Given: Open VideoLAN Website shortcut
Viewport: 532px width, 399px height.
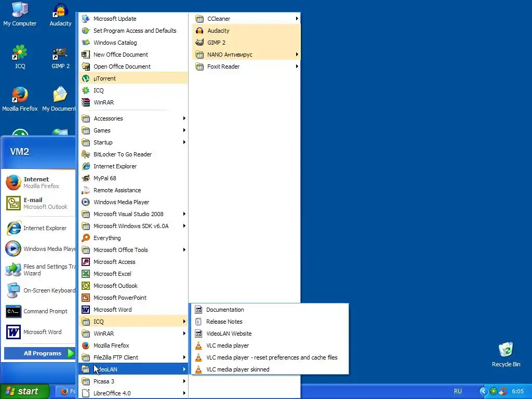Looking at the screenshot, I should [x=270, y=334].
